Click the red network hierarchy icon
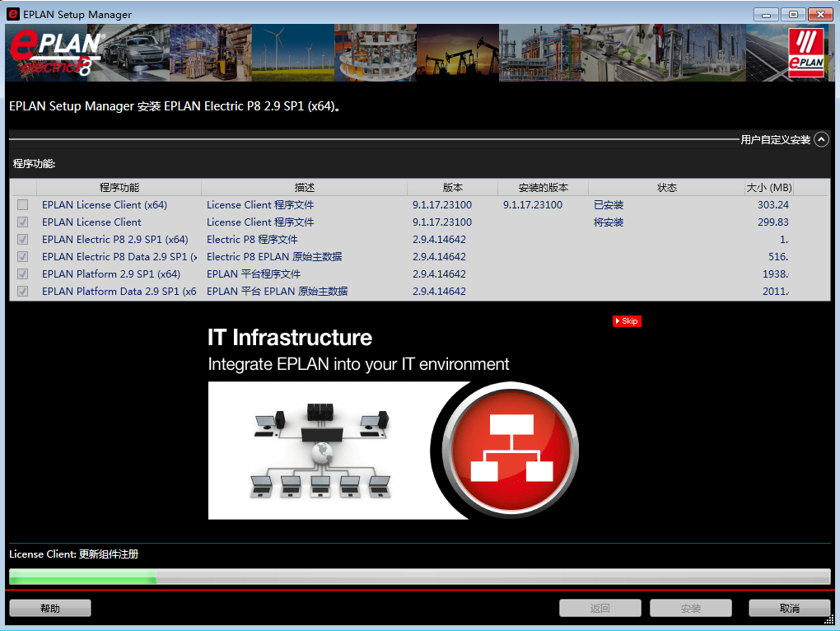 [511, 449]
